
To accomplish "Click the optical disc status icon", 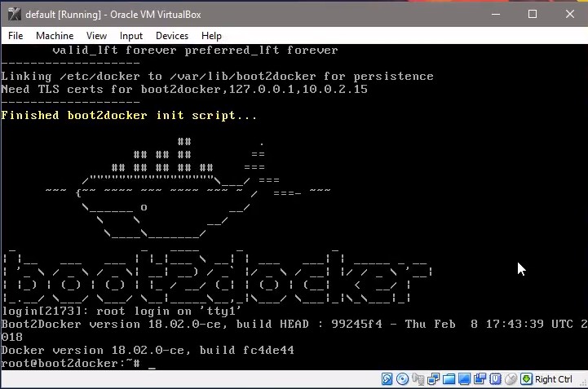I will point(402,379).
